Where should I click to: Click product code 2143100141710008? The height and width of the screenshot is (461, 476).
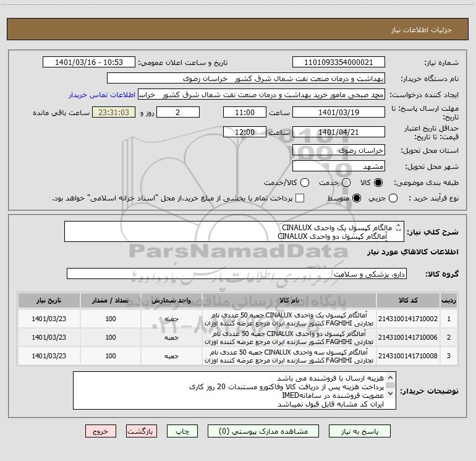point(408,356)
